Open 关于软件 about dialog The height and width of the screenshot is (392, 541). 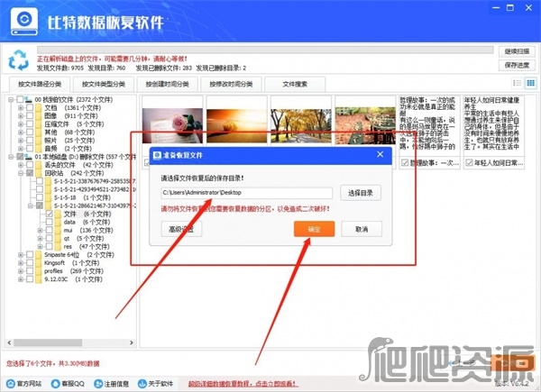click(155, 384)
